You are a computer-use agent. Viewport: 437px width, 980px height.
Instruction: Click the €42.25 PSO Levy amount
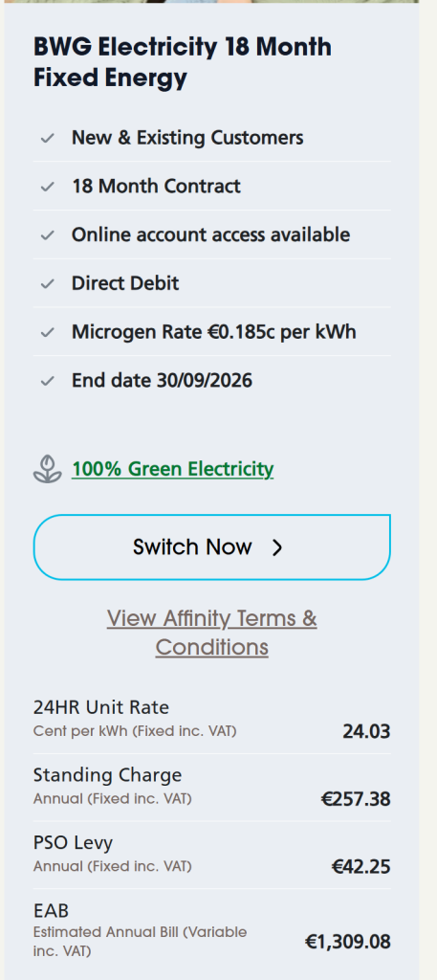pos(361,867)
